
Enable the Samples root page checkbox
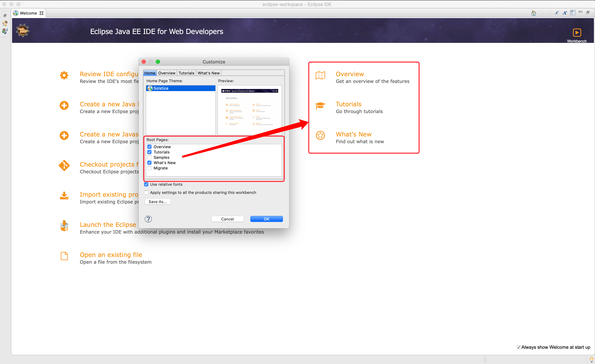[150, 157]
